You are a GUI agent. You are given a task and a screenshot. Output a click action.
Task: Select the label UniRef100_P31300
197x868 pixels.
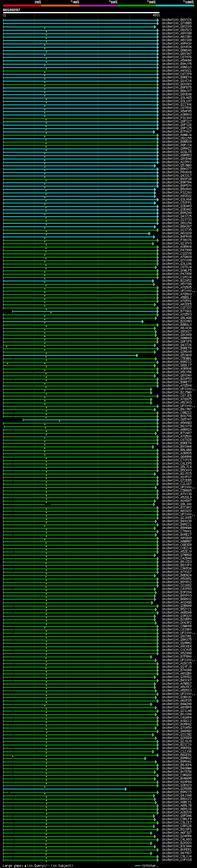(177, 118)
